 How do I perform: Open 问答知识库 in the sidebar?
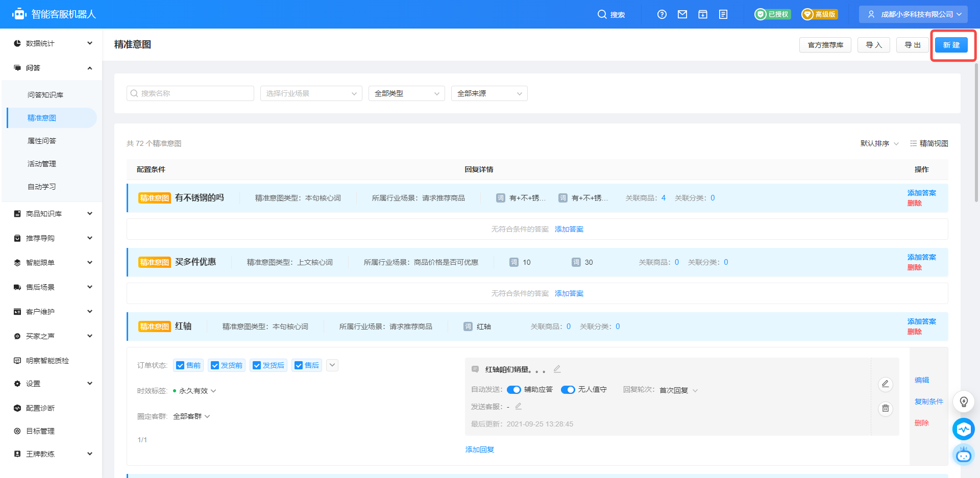45,95
